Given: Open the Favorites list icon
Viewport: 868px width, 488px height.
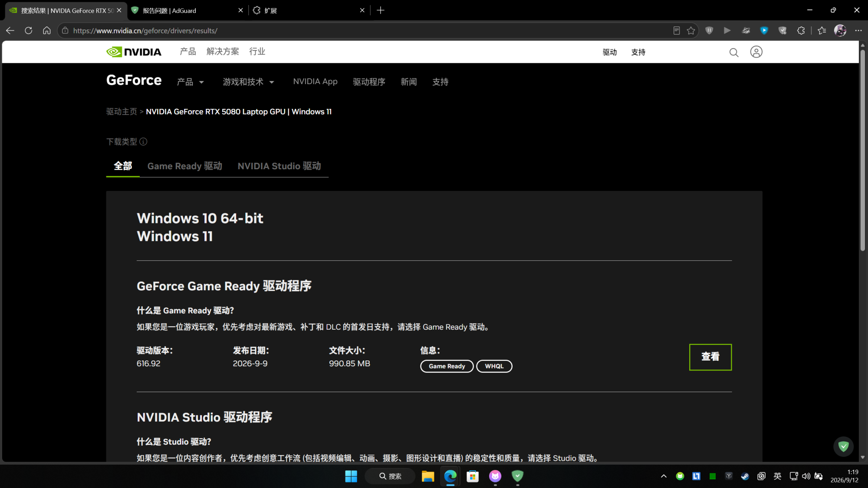Looking at the screenshot, I should coord(822,30).
